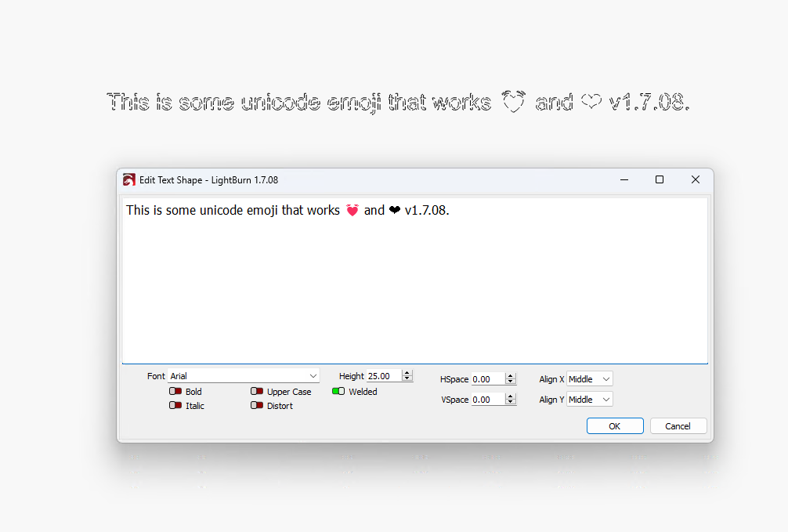Decrease VSpace with the down arrow
The width and height of the screenshot is (788, 532).
(x=511, y=402)
